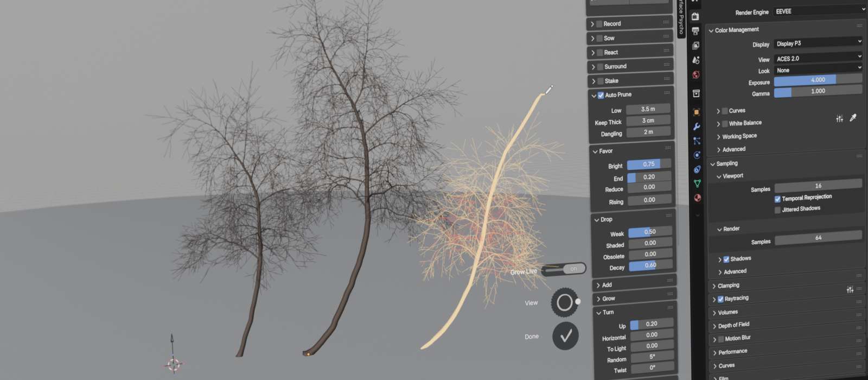This screenshot has height=380, width=868.
Task: Click the eyedropper icon in White Balance row
Action: (853, 118)
